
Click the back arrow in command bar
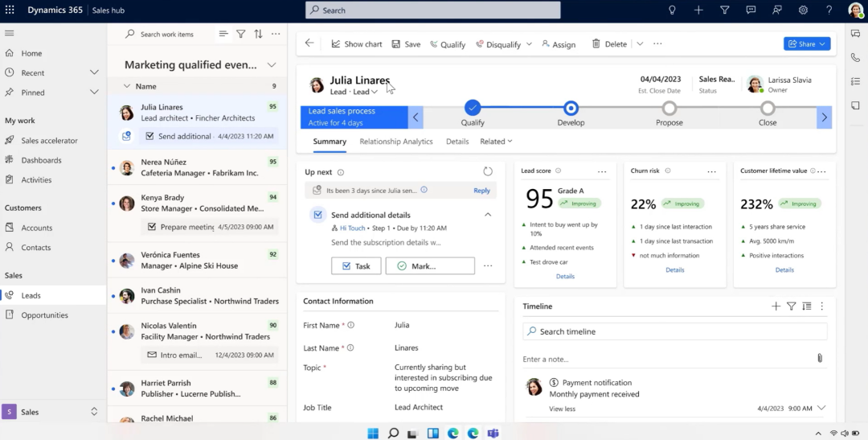point(310,43)
